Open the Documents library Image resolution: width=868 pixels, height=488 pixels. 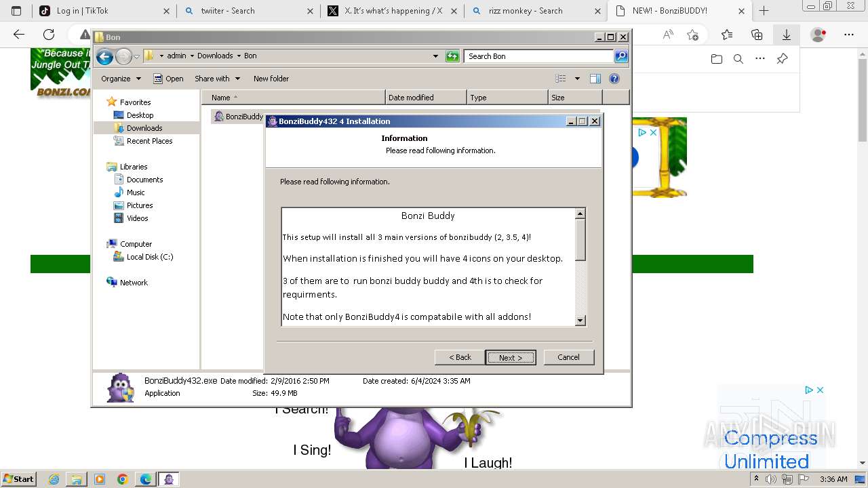(x=144, y=180)
